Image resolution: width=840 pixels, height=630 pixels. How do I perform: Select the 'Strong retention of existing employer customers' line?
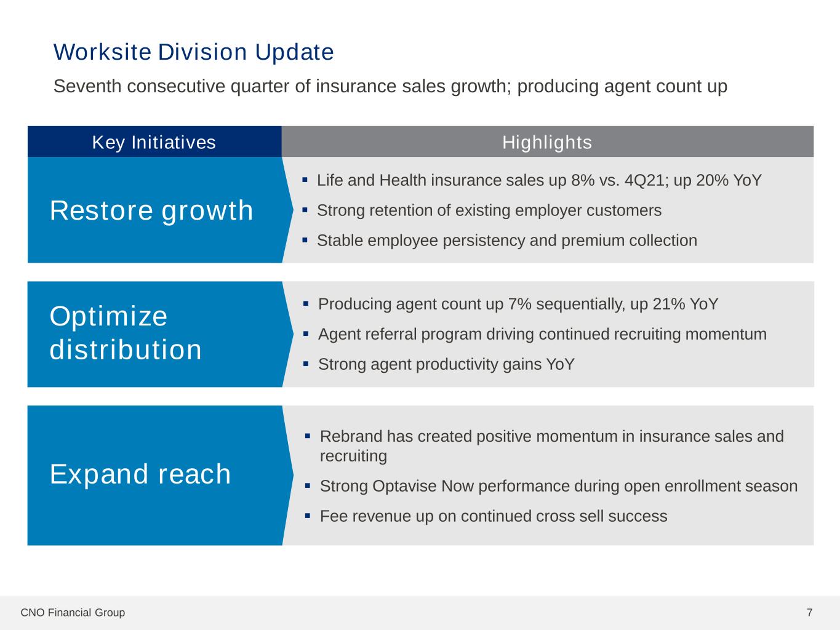tap(489, 210)
